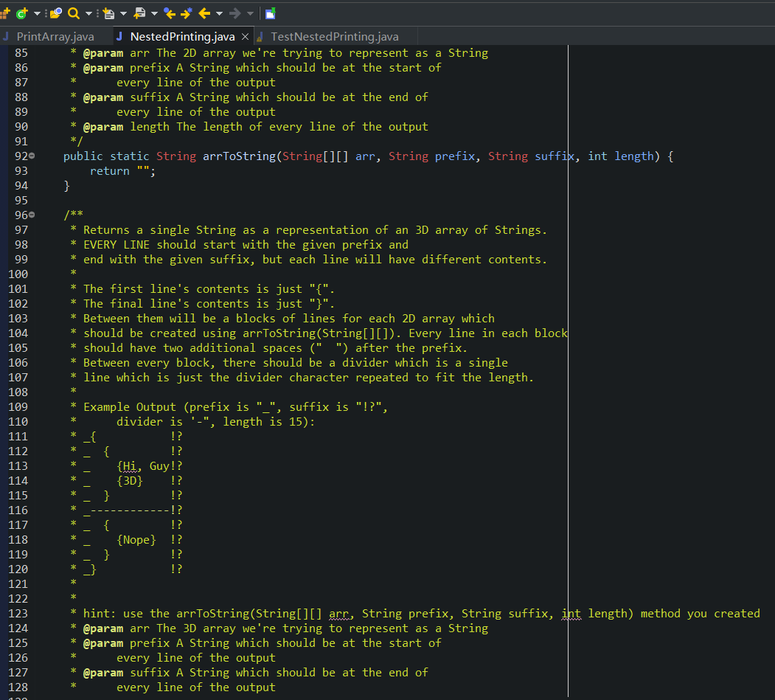Click the forward arrow with blue star
Viewport: 775px width, 700px height.
click(x=186, y=13)
